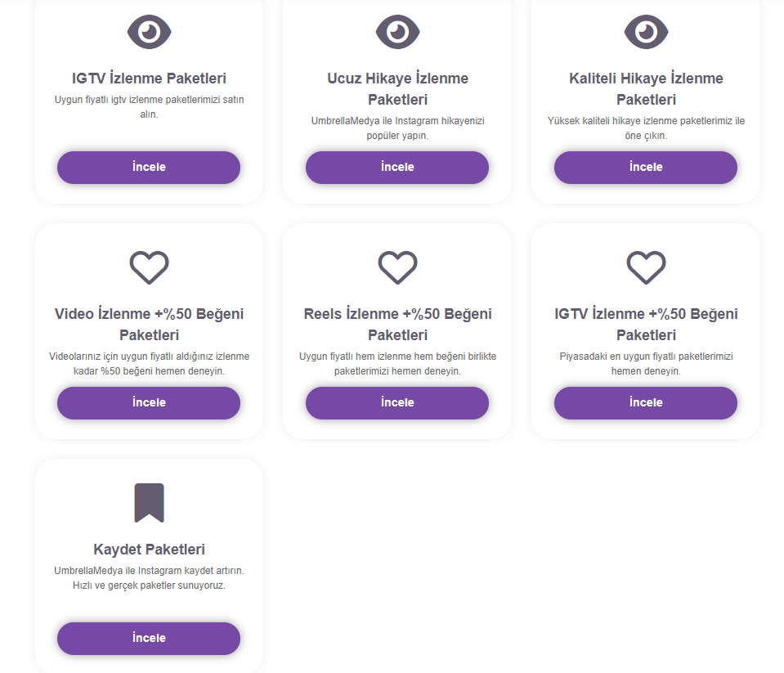
Task: Click the bookmark icon above Kaydet Paketleri
Action: (149, 503)
